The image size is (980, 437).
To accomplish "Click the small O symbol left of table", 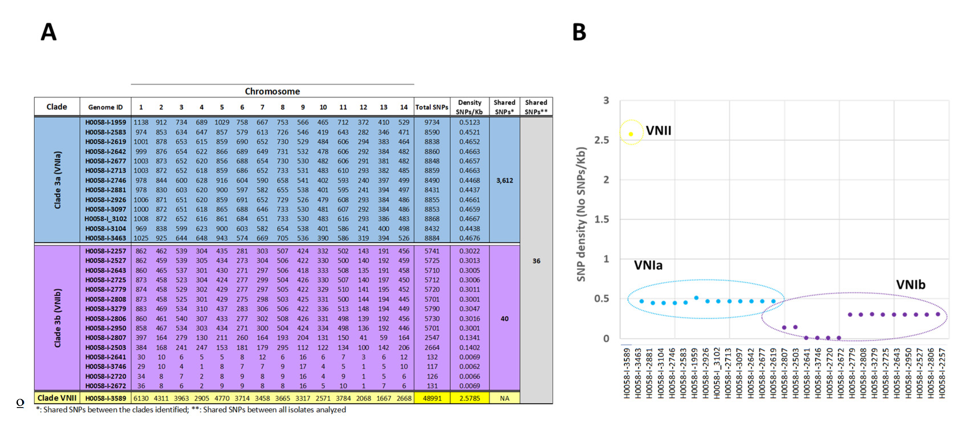I will tap(20, 402).
